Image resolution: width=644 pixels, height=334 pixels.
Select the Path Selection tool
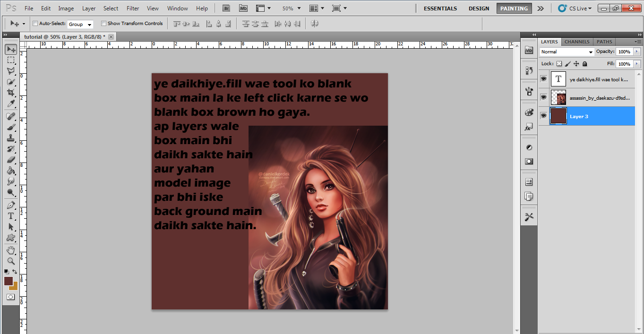pos(10,227)
